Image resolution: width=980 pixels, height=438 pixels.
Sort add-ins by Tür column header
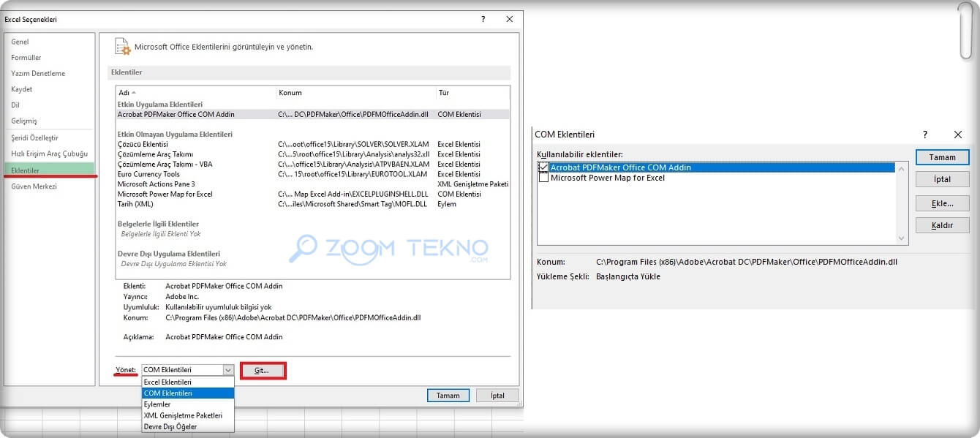[x=472, y=93]
